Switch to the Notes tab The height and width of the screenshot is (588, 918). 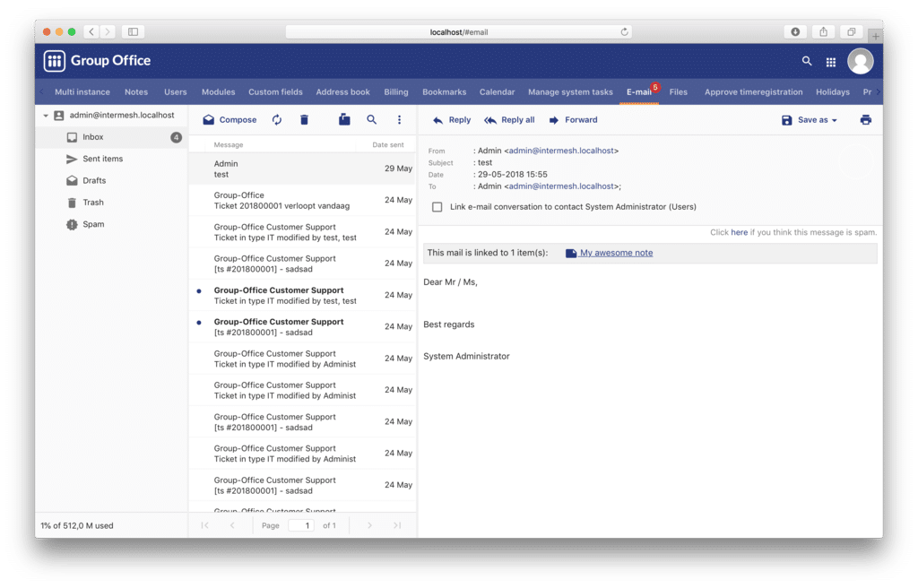click(136, 92)
